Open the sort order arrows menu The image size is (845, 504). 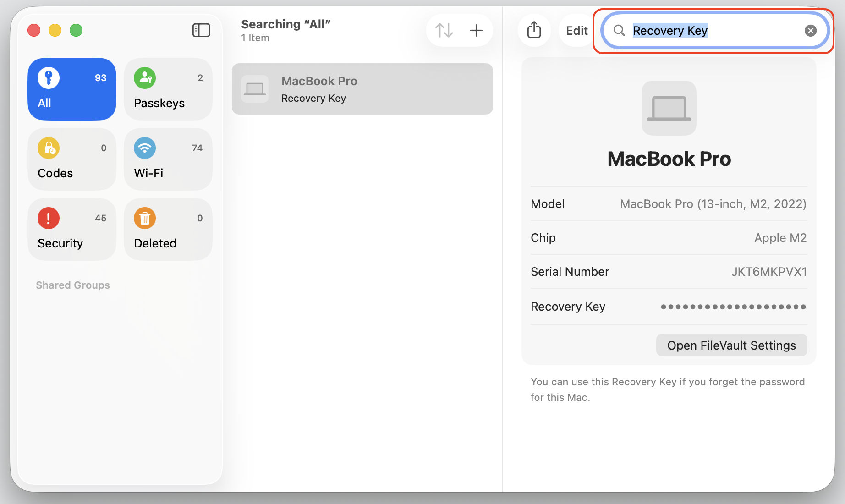click(444, 31)
